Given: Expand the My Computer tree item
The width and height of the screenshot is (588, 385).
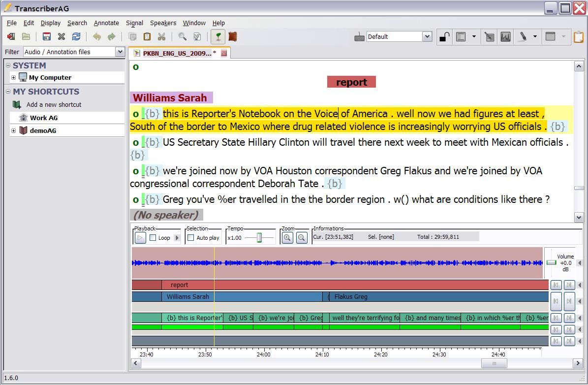Looking at the screenshot, I should (x=13, y=77).
